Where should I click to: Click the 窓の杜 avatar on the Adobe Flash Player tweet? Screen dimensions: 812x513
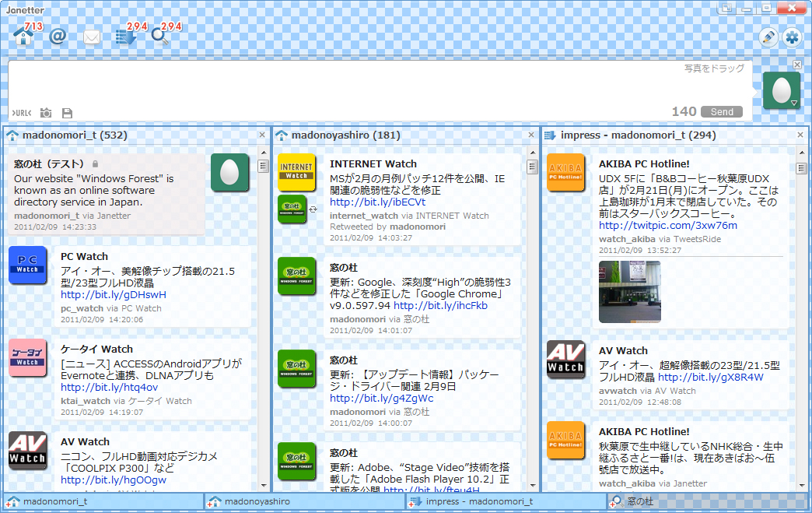(x=296, y=461)
